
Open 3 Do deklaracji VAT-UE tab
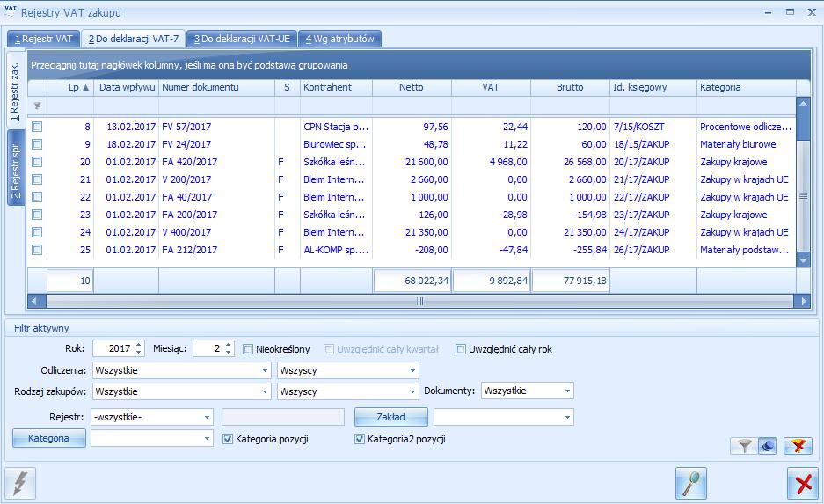pos(242,39)
